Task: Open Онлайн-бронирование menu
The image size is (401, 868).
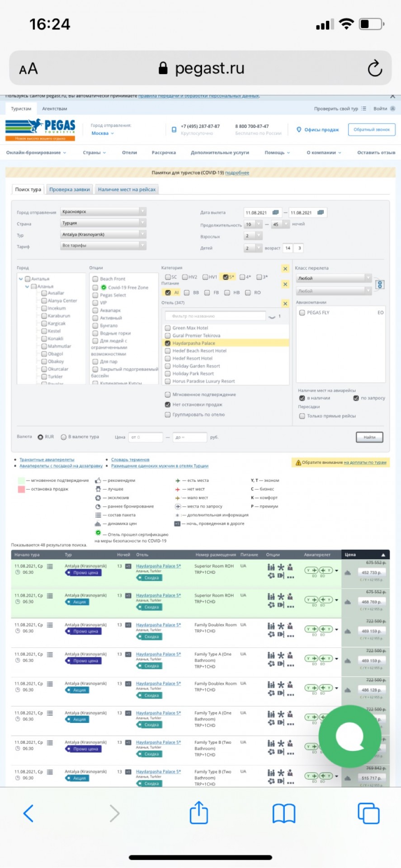Action: tap(36, 153)
